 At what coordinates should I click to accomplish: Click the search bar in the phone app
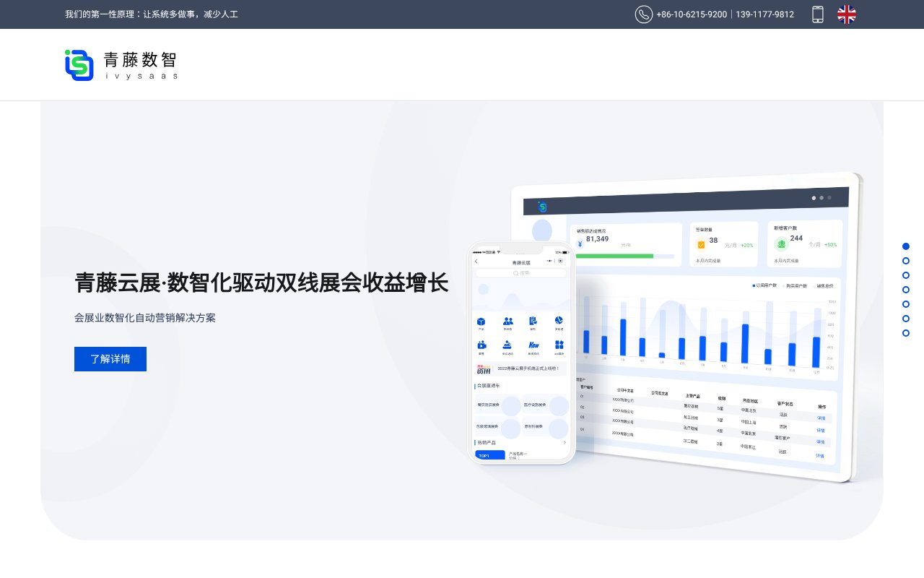coord(521,273)
